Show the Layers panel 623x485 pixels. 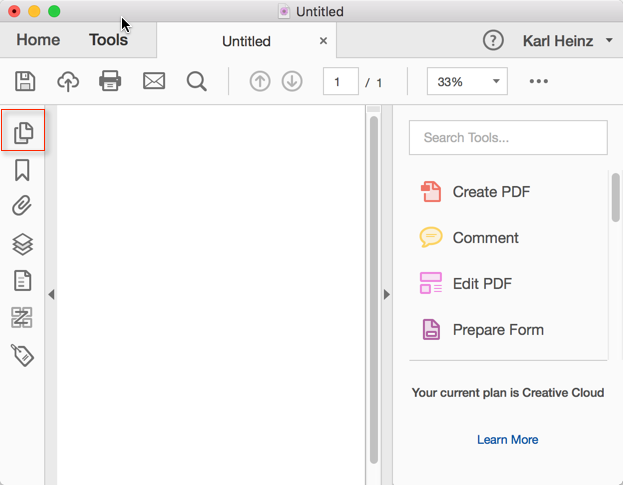pyautogui.click(x=22, y=244)
